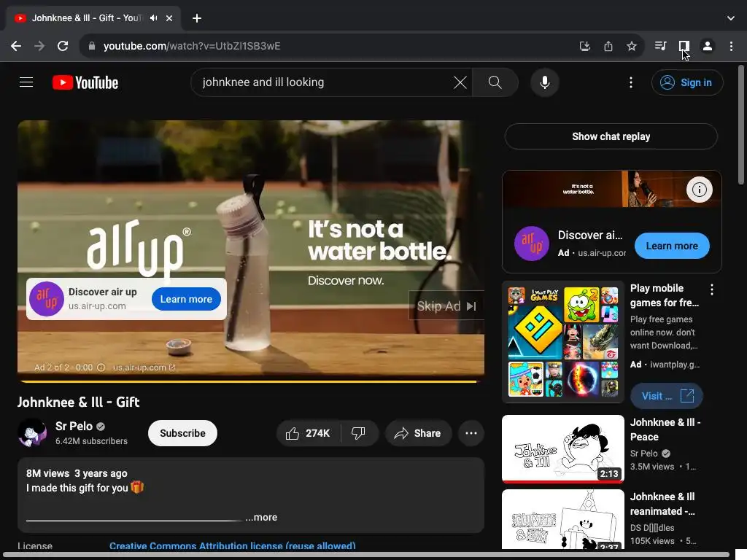Open YouTube settings three-dot menu
The height and width of the screenshot is (560, 747).
coord(631,82)
